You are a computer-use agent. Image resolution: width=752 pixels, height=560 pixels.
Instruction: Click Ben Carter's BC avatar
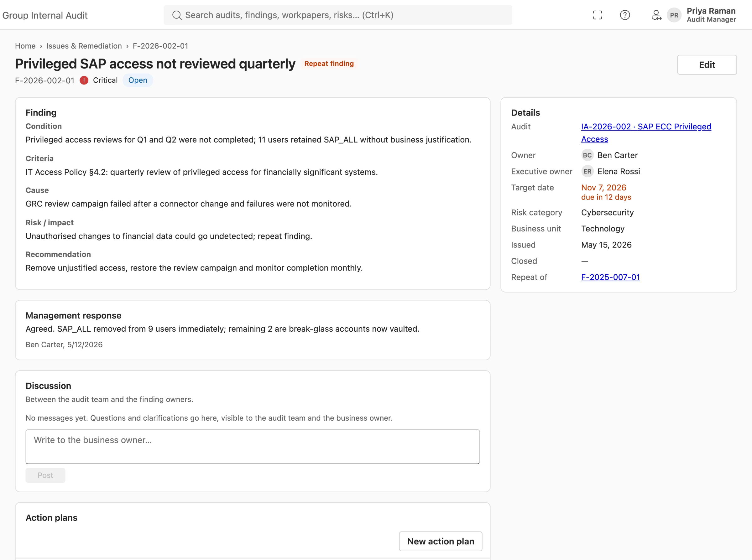[587, 155]
